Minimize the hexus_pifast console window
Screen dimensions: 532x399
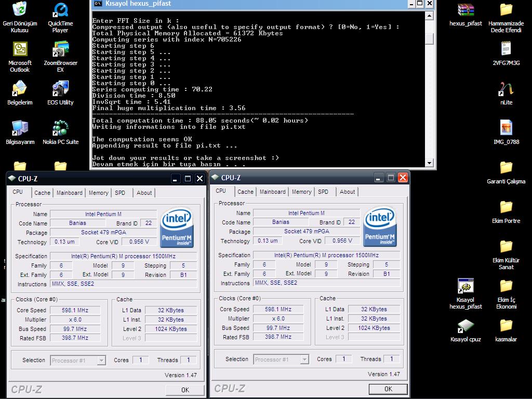(x=411, y=4)
